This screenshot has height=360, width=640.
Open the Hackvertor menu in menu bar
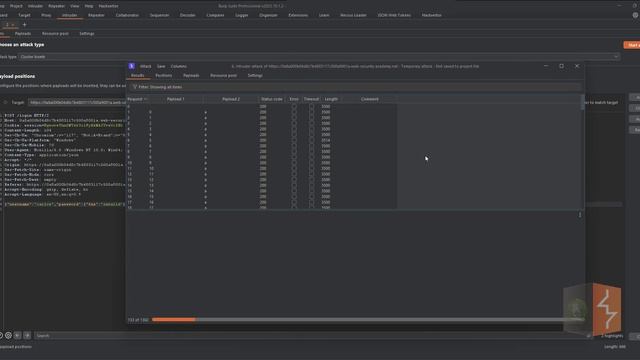pyautogui.click(x=109, y=6)
